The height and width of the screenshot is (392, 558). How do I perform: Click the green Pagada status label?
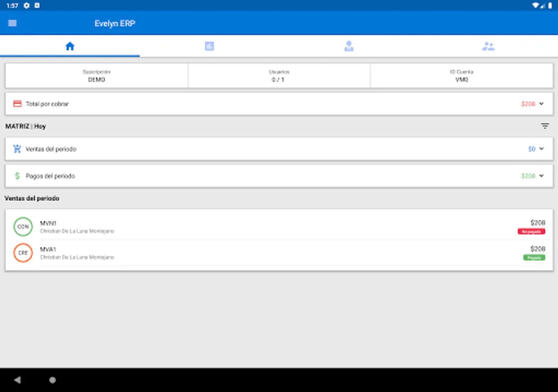[534, 258]
